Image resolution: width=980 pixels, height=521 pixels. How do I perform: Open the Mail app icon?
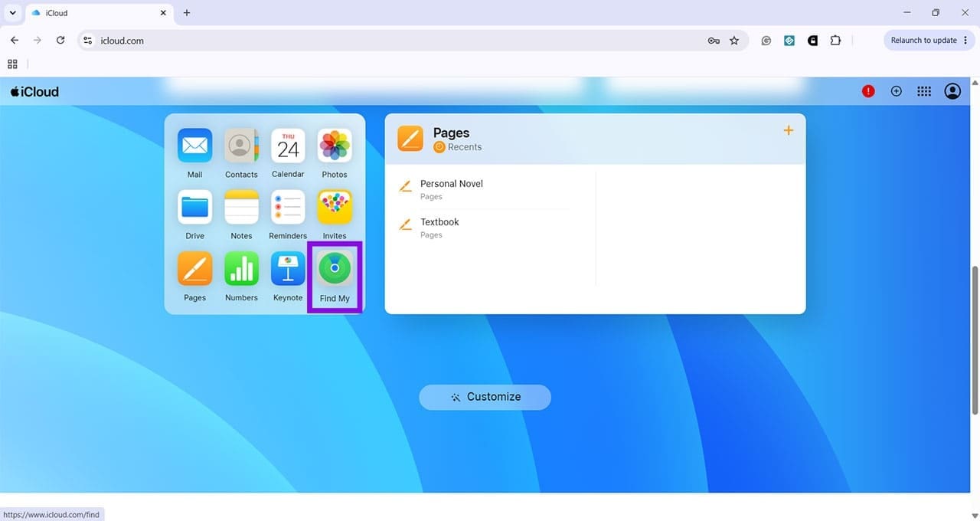(194, 146)
